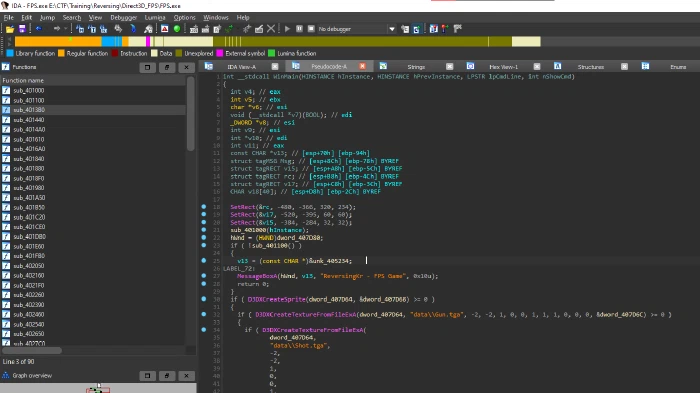Switch to the Pseudocode-A tab
700x393 pixels.
point(329,67)
